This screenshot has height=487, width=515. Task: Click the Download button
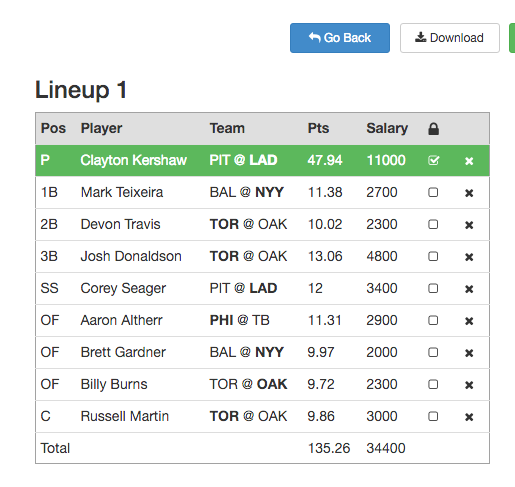(x=450, y=38)
